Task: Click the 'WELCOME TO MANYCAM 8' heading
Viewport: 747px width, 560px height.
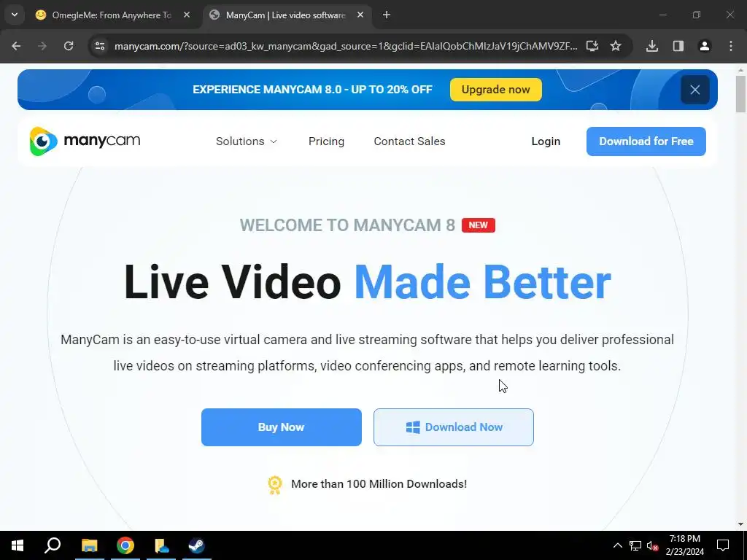Action: (x=347, y=225)
